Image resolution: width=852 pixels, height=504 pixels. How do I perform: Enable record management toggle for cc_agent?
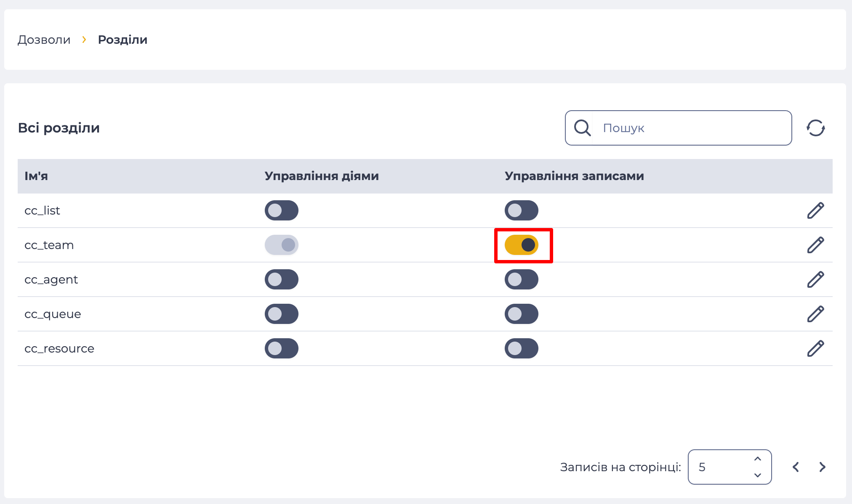522,279
